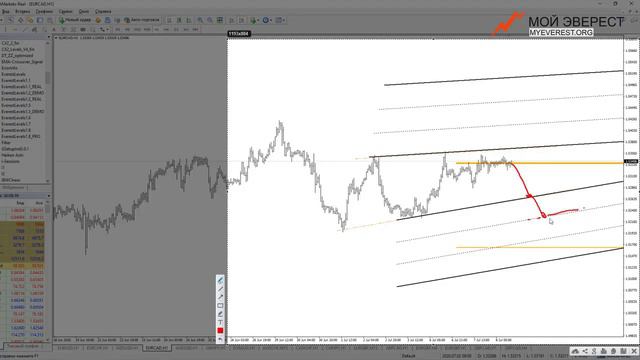Select the H1 timeframe button

[156, 29]
